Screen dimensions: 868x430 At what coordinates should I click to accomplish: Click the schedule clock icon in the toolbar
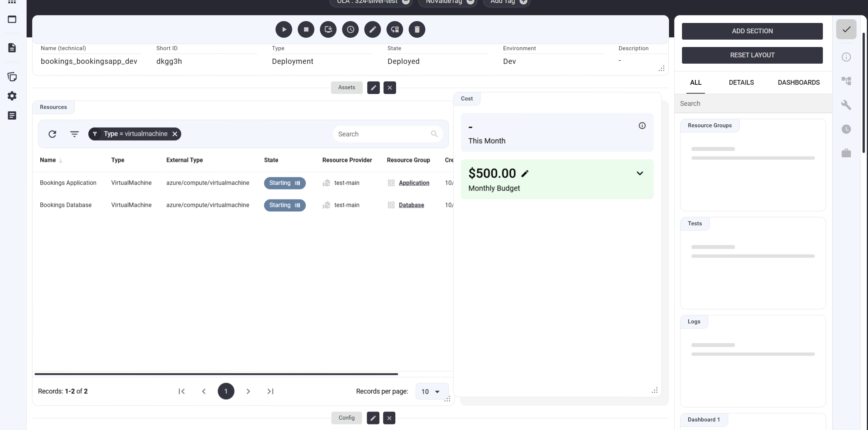[350, 30]
